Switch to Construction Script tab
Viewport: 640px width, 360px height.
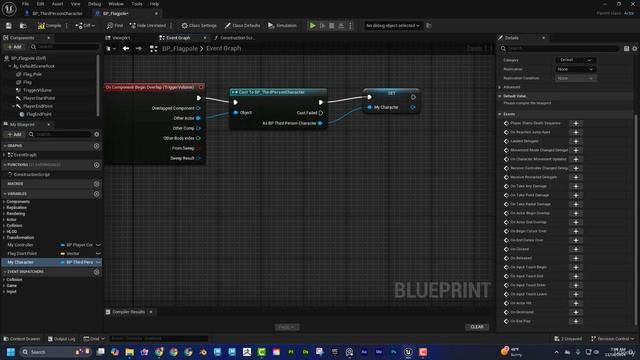237,38
